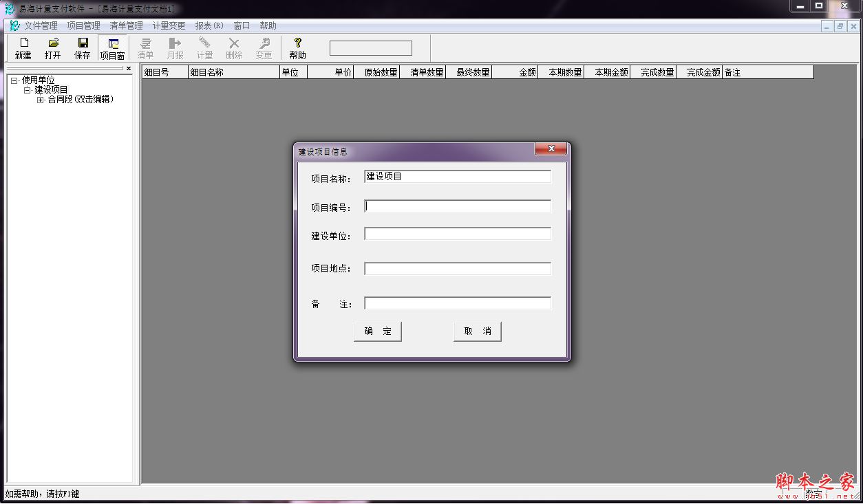
Task: Open the 帮助 menu in menu bar
Action: pos(268,26)
